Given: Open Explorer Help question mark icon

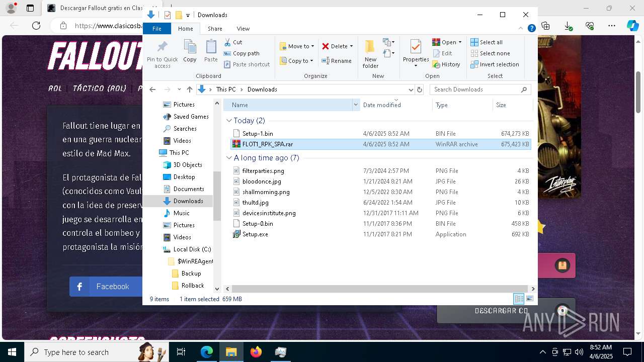Looking at the screenshot, I should [531, 29].
